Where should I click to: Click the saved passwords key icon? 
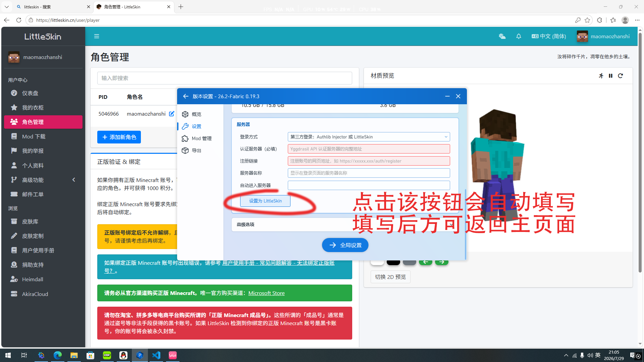tap(578, 20)
